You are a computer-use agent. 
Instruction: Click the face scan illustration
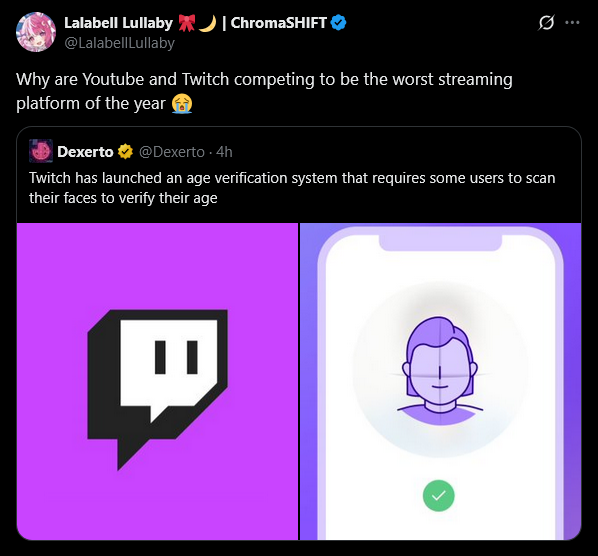point(440,370)
